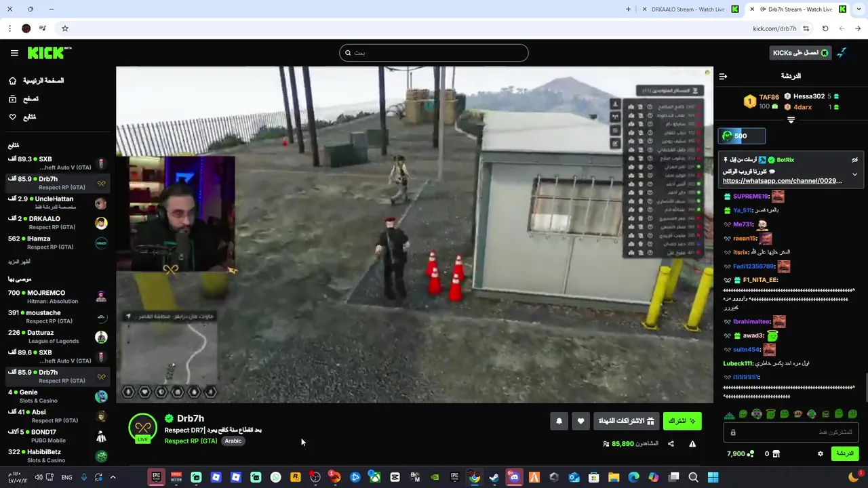Screen dimensions: 868x488
Task: Click the report warning triangle icon
Action: point(692,444)
